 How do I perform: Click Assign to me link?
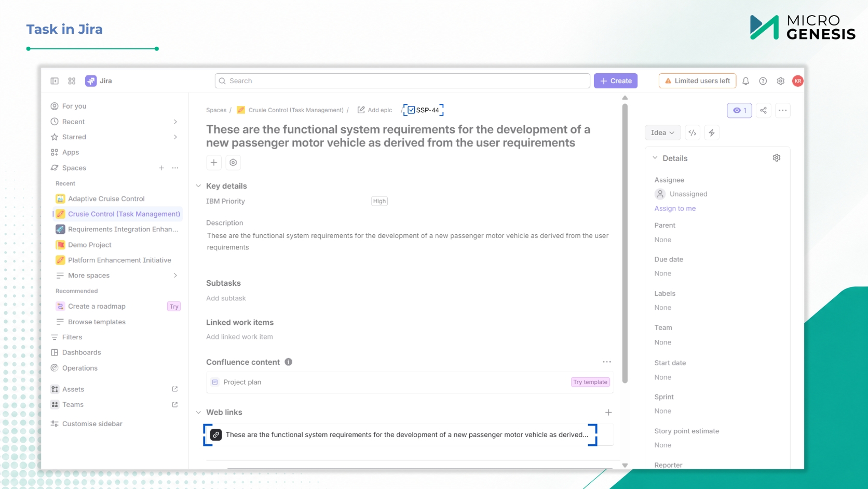coord(675,208)
